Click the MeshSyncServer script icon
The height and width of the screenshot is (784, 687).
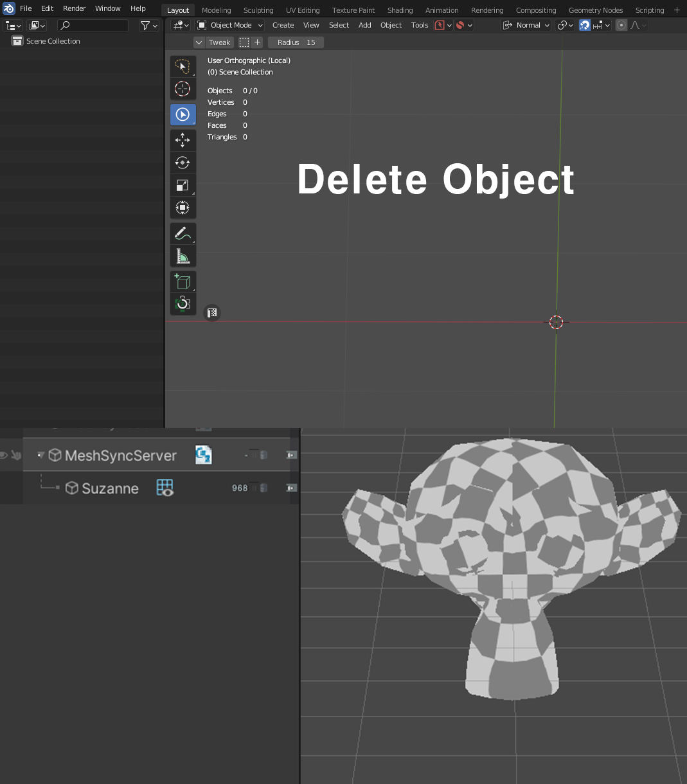204,455
